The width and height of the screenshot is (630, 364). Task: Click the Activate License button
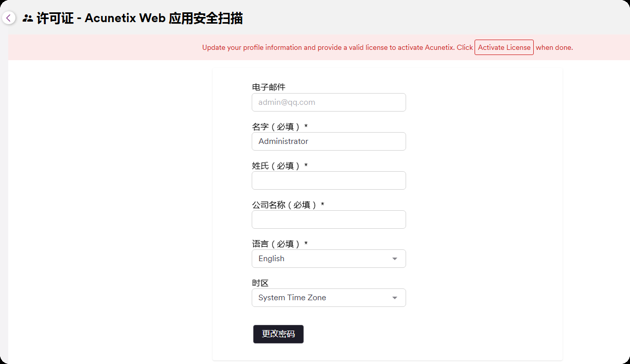pos(504,47)
